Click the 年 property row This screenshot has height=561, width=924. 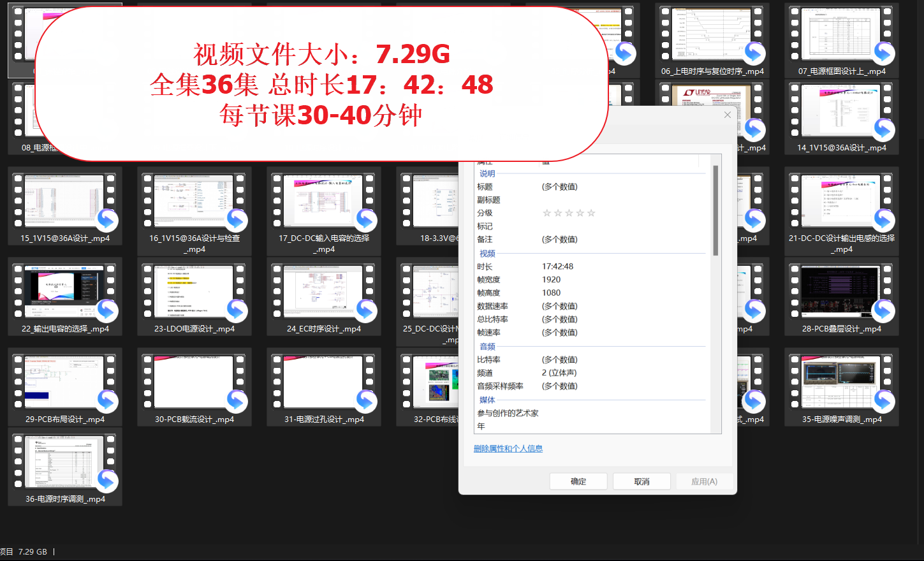click(x=590, y=426)
